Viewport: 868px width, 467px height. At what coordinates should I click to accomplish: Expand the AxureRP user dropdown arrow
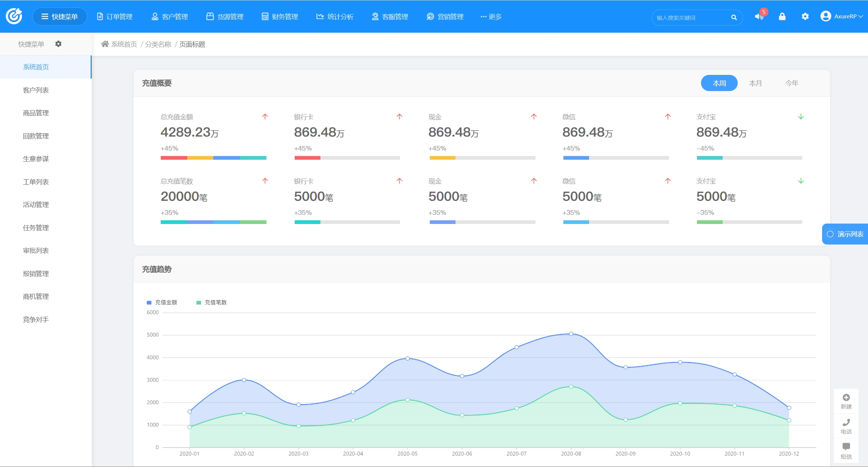(861, 16)
